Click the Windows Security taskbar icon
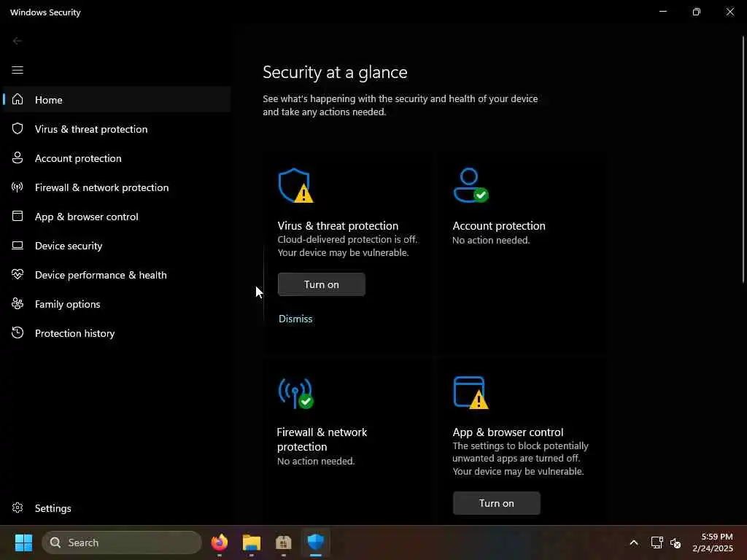747x560 pixels. pos(316,542)
